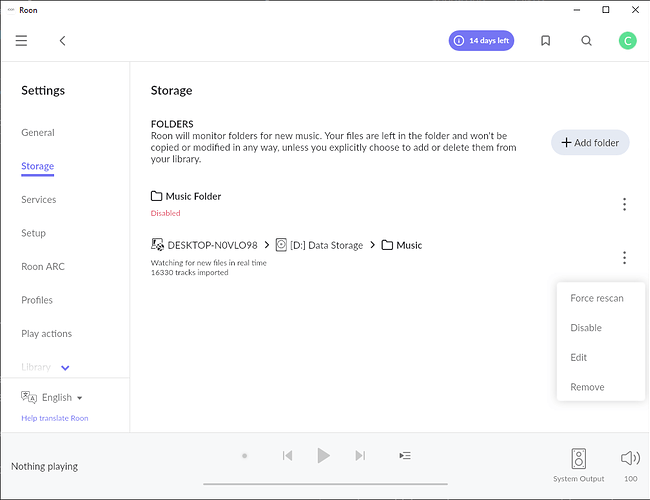The image size is (650, 500).
Task: Select Force rescan from context menu
Action: [x=596, y=298]
